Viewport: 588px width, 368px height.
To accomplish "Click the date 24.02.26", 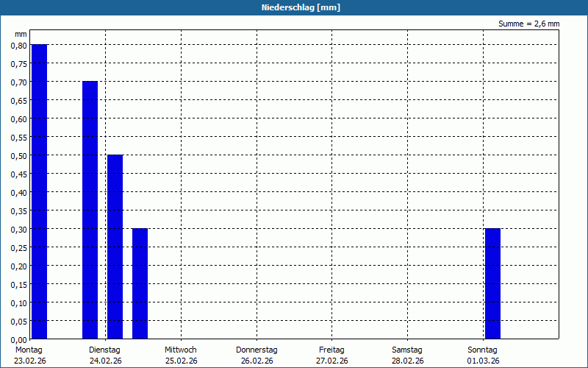I will 106,361.
